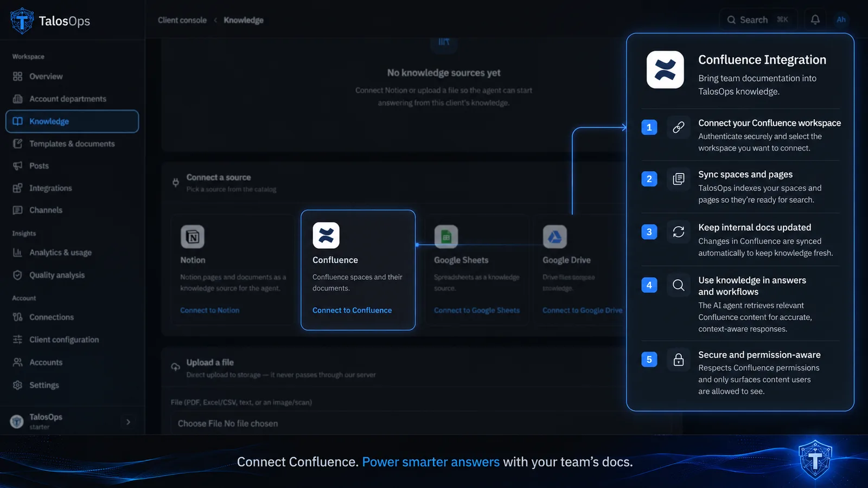Image resolution: width=868 pixels, height=488 pixels.
Task: Click the large Confluence Integration panel logo
Action: [x=665, y=70]
